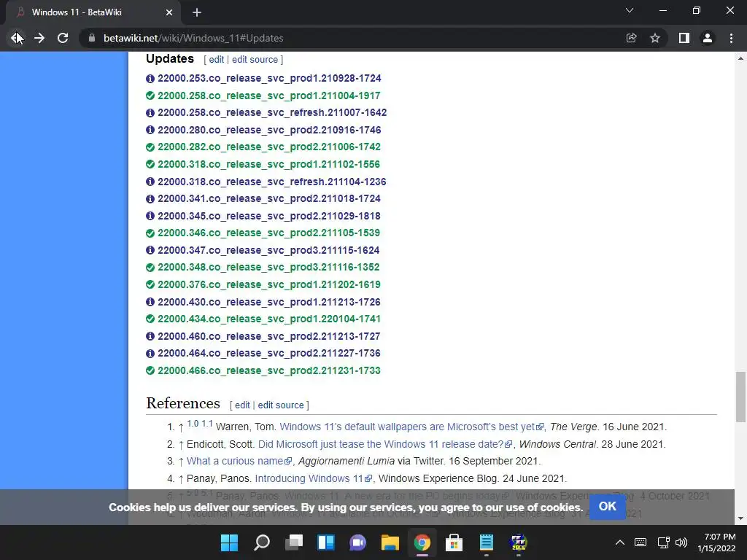Open the tab search dropdown
The width and height of the screenshot is (747, 560).
[x=630, y=10]
